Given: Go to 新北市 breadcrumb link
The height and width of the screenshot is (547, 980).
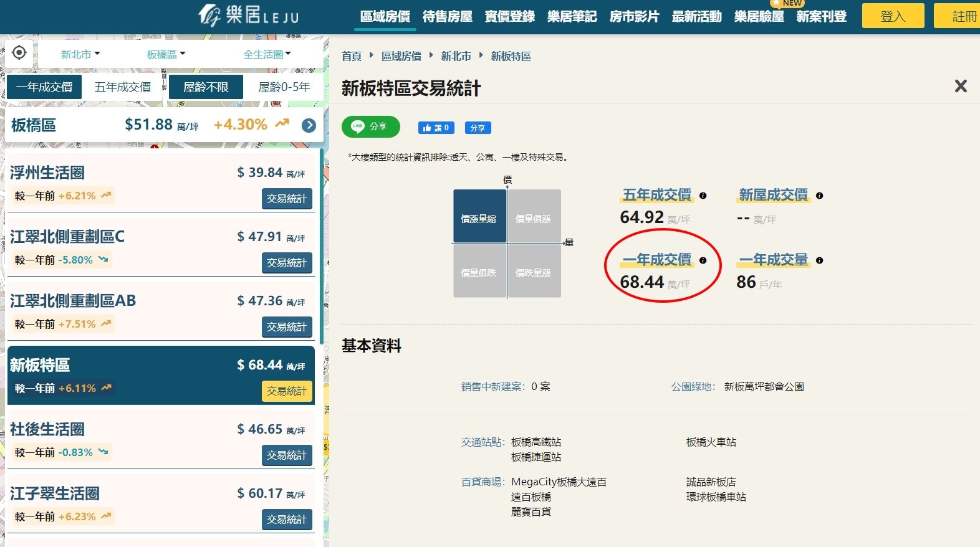Looking at the screenshot, I should point(456,56).
